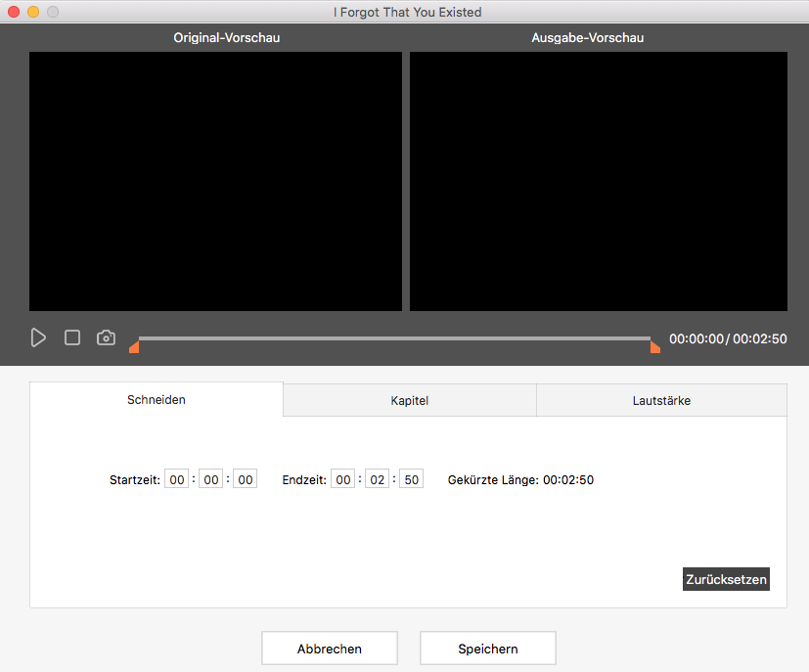The width and height of the screenshot is (809, 672).
Task: Click the orange end trim marker
Action: (x=655, y=347)
